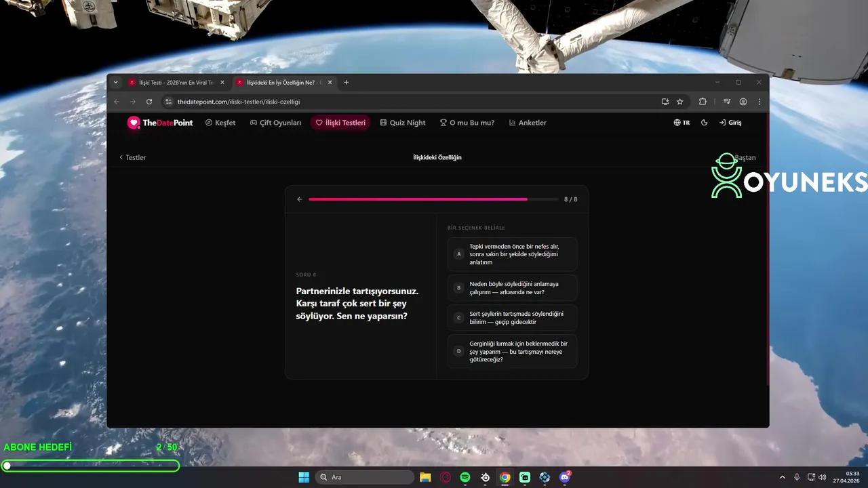View site information icon in address bar
Viewport: 868px width, 488px height.
(169, 102)
